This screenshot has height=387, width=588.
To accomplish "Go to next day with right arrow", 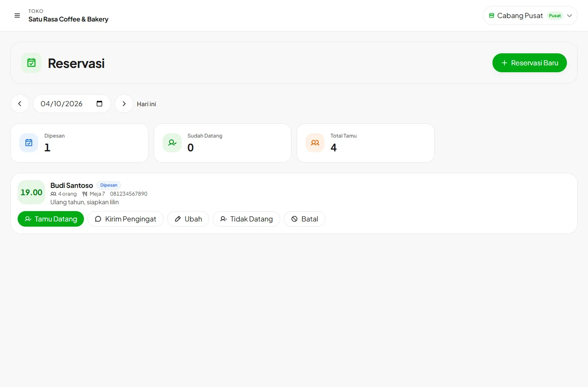I will (x=124, y=104).
